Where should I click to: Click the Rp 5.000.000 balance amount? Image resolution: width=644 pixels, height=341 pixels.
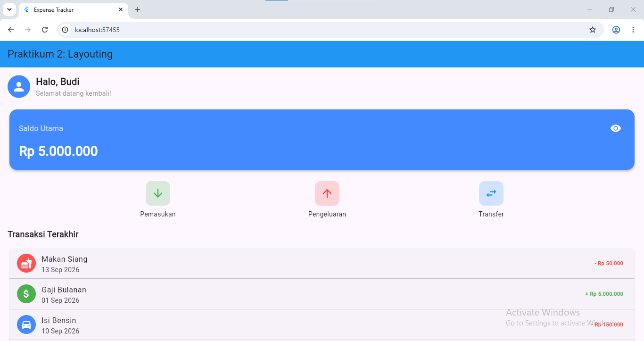[58, 151]
